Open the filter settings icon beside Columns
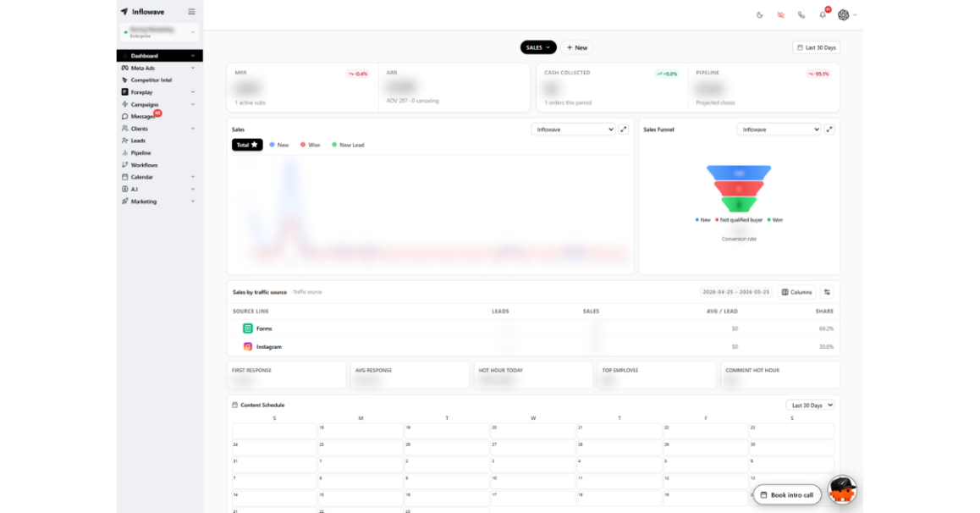This screenshot has width=980, height=513. point(827,292)
